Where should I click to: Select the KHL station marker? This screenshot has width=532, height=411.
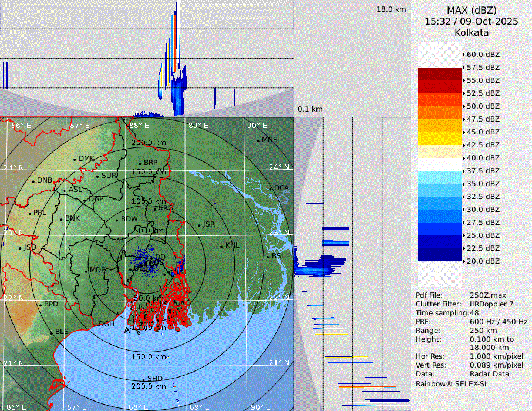221,246
